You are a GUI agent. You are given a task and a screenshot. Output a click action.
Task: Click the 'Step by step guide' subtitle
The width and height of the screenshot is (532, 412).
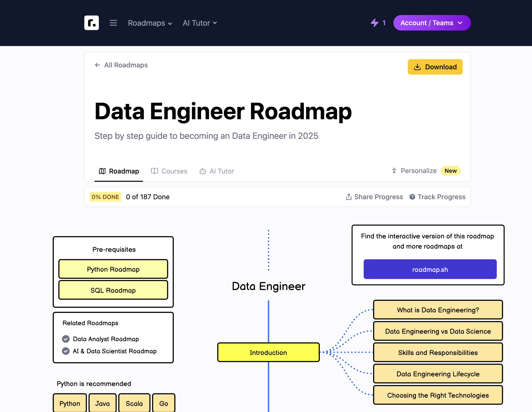click(x=206, y=136)
